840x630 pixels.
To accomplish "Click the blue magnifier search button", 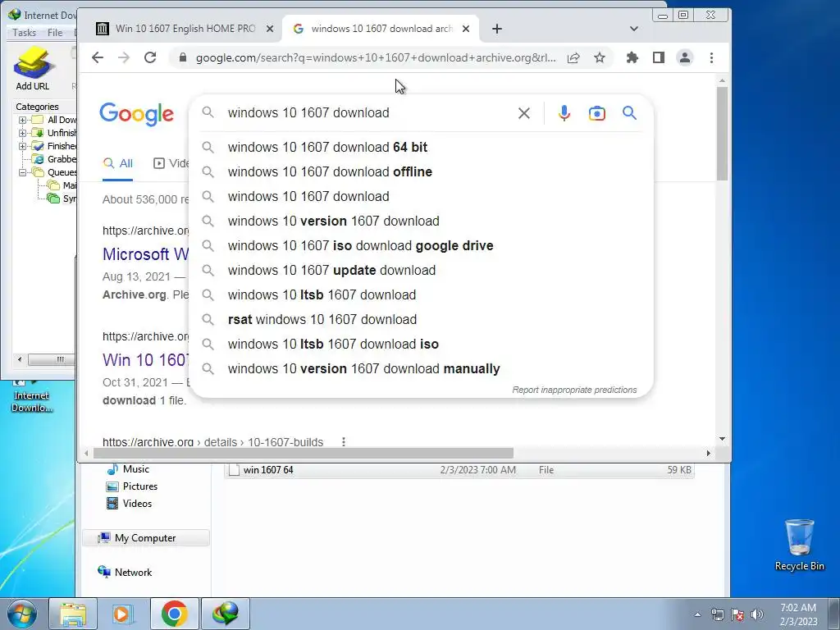I will point(629,113).
